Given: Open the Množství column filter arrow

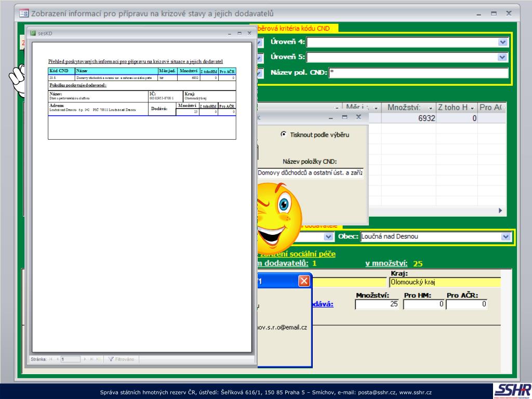Looking at the screenshot, I should pyautogui.click(x=431, y=108).
